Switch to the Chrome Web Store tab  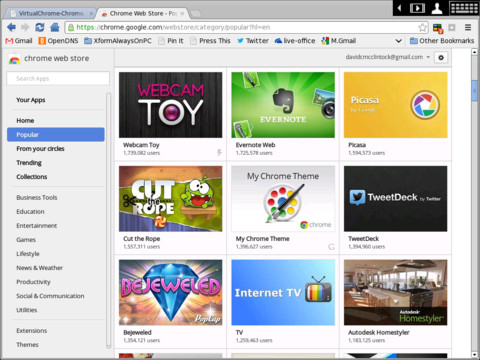coord(142,14)
